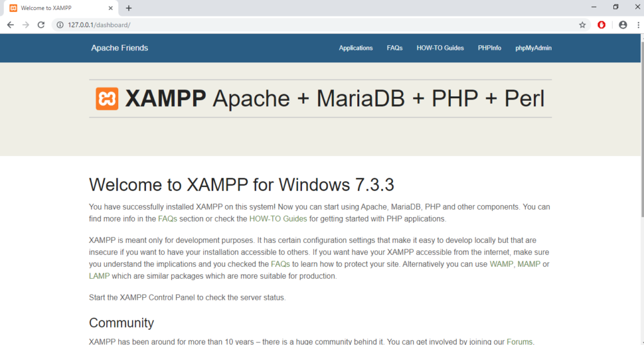Image resolution: width=644 pixels, height=345 pixels.
Task: Click the browser forward arrow
Action: [x=26, y=25]
